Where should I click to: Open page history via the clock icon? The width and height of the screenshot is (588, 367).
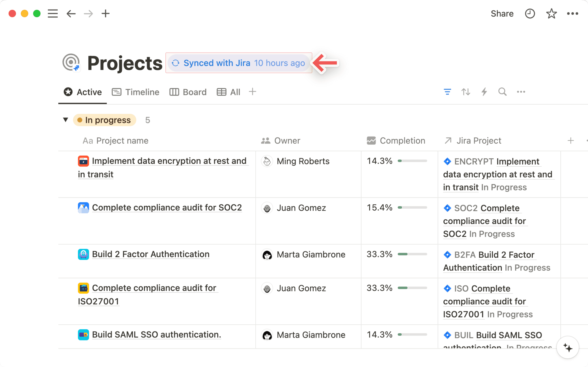530,14
